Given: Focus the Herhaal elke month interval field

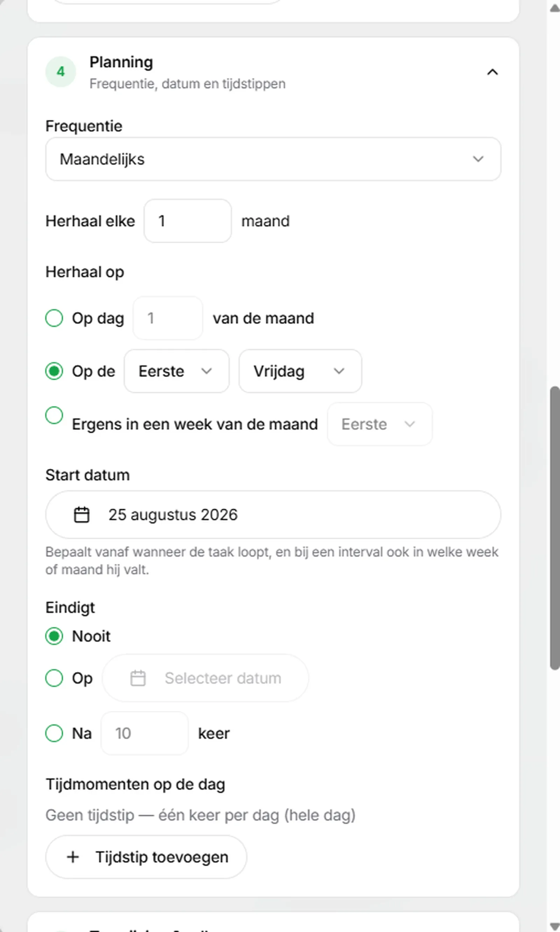Looking at the screenshot, I should point(188,221).
